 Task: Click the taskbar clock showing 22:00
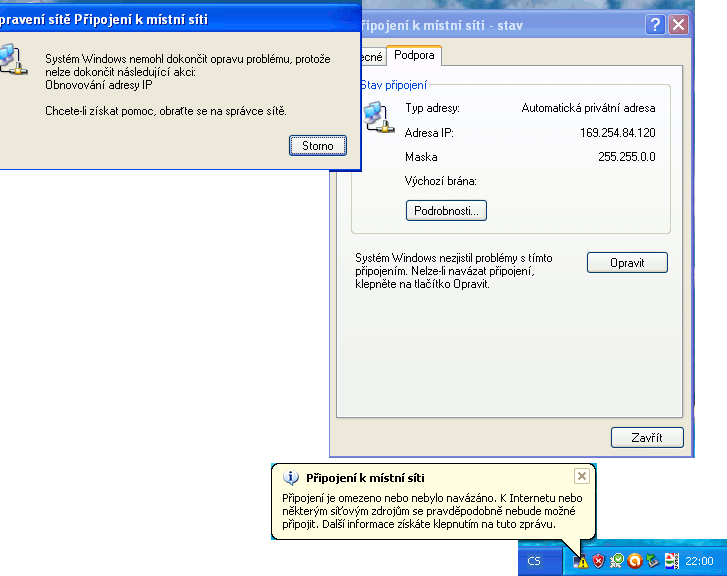coord(699,561)
